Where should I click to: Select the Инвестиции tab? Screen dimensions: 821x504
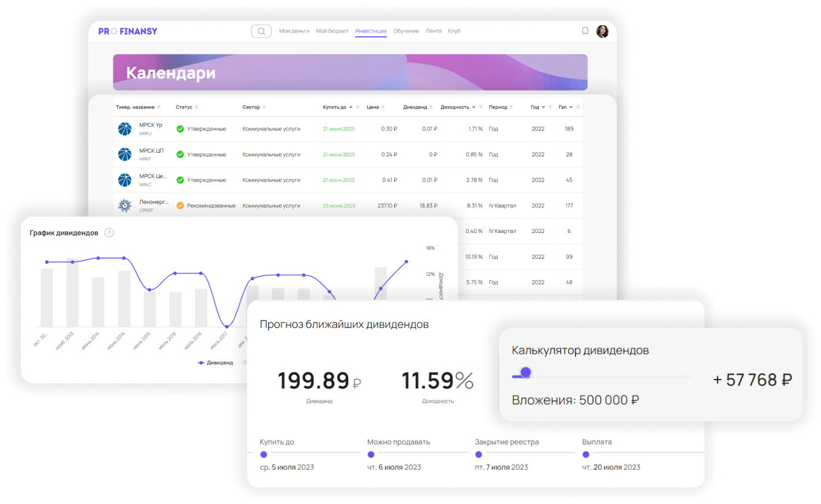[371, 31]
